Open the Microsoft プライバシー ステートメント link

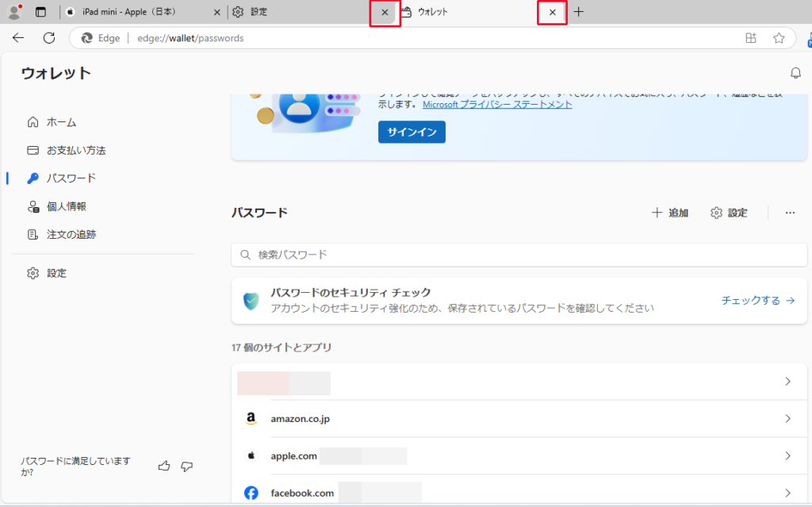pyautogui.click(x=497, y=104)
